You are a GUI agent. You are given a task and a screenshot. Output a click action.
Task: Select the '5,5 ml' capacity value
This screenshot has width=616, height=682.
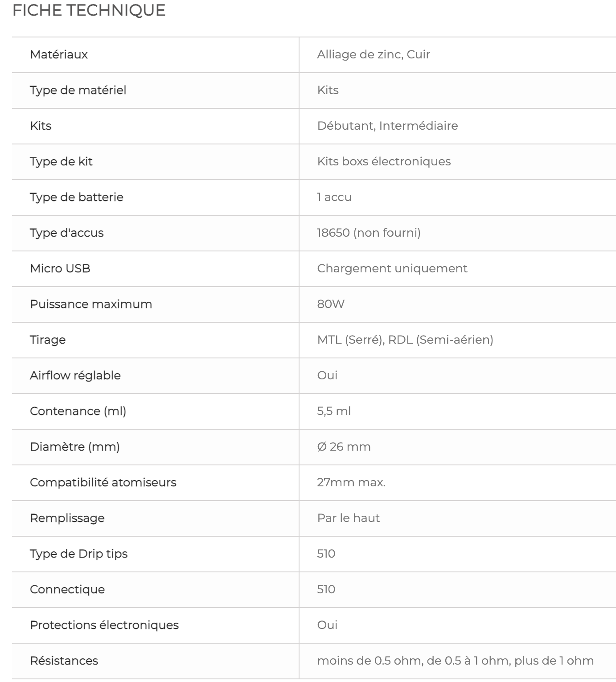pos(334,411)
